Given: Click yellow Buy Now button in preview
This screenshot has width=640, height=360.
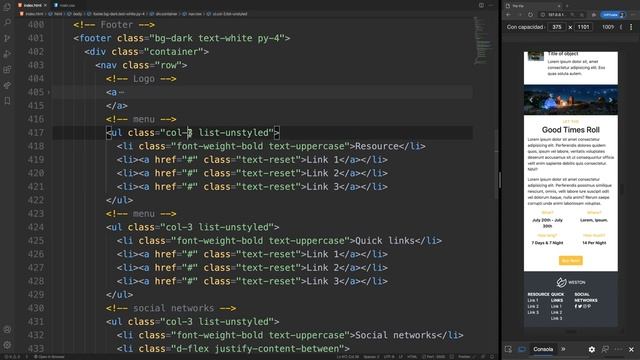Looking at the screenshot, I should 571,260.
